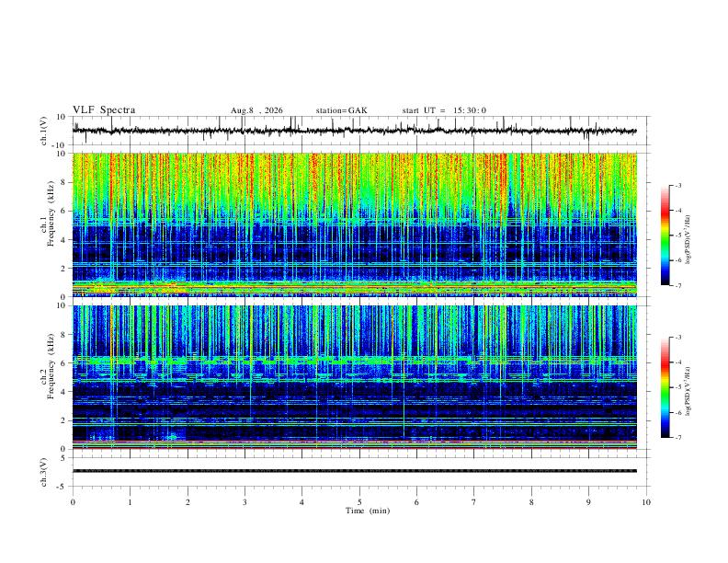The height and width of the screenshot is (563, 728).
Task: Click the 5 minute tick label
Action: click(359, 502)
